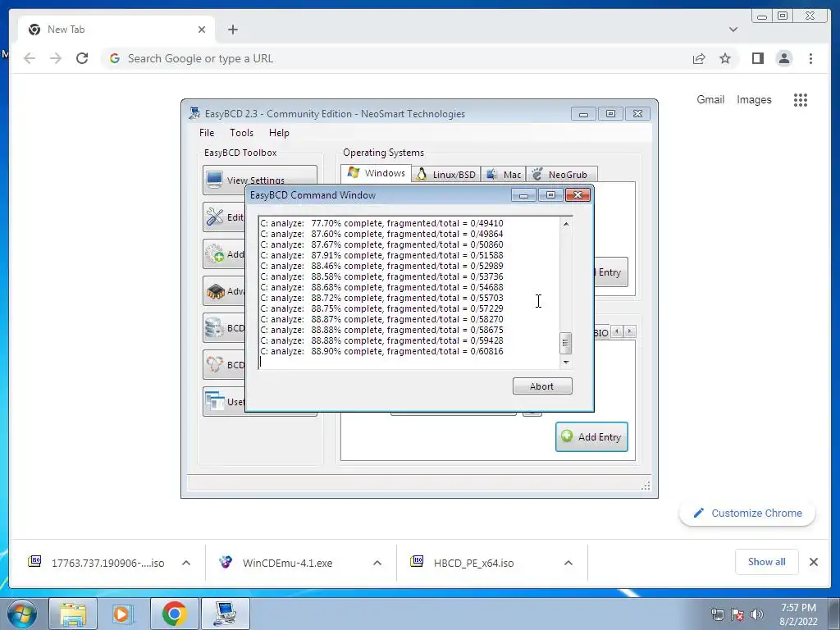840x630 pixels.
Task: Open the tab search chevron in Chrome
Action: click(x=733, y=30)
